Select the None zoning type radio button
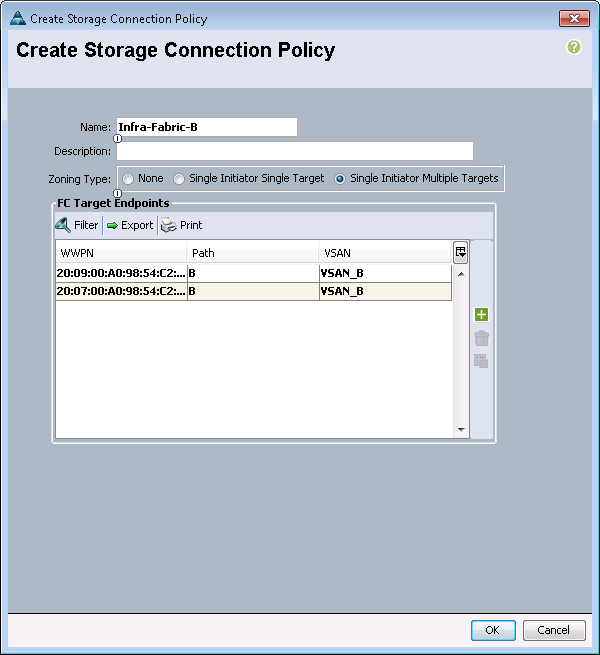This screenshot has height=655, width=600. [x=128, y=179]
